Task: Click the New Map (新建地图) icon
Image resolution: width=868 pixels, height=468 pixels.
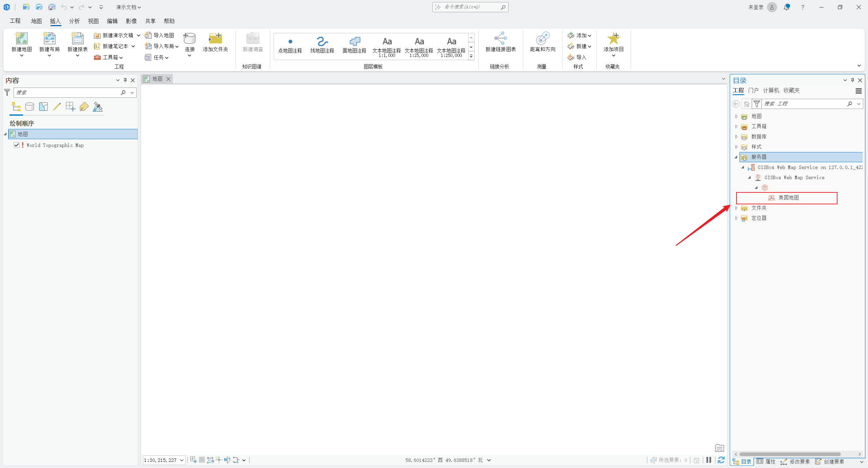Action: point(22,39)
